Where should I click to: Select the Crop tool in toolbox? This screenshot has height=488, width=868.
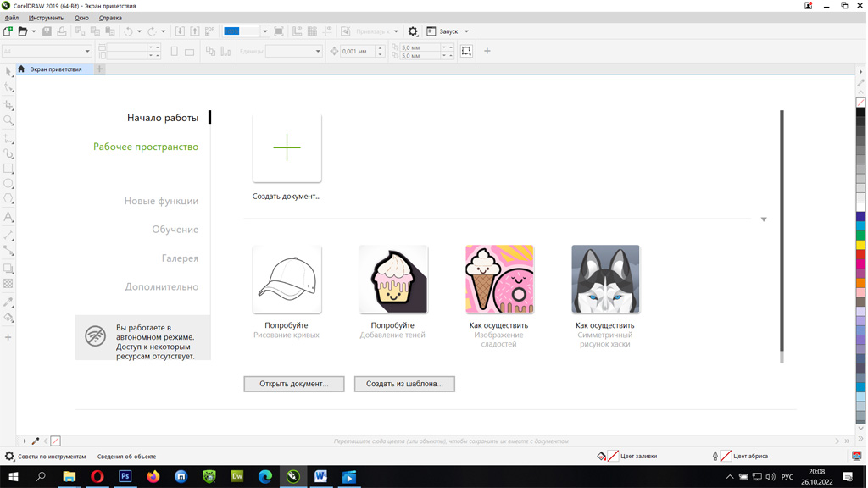pyautogui.click(x=8, y=105)
